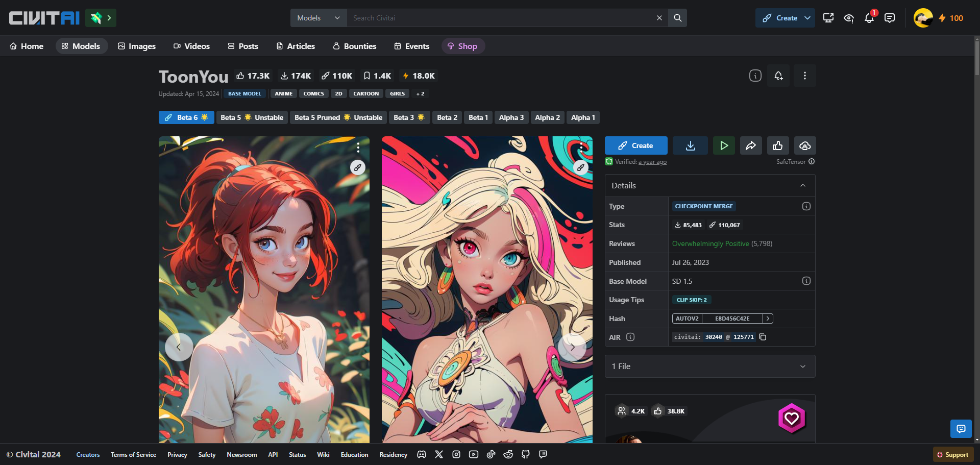Click the thumbs-up review button
Viewport: 980px width, 465px height.
click(x=778, y=145)
